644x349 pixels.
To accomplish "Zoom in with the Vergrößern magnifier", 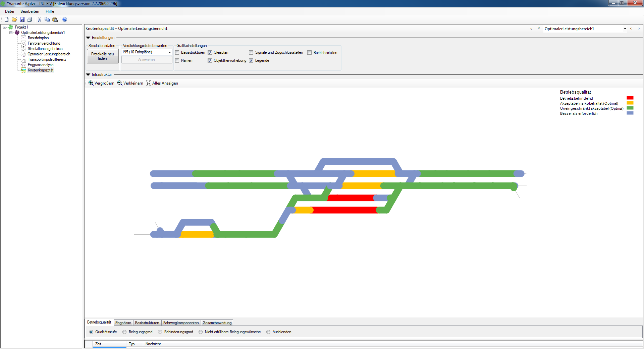I will 91,83.
